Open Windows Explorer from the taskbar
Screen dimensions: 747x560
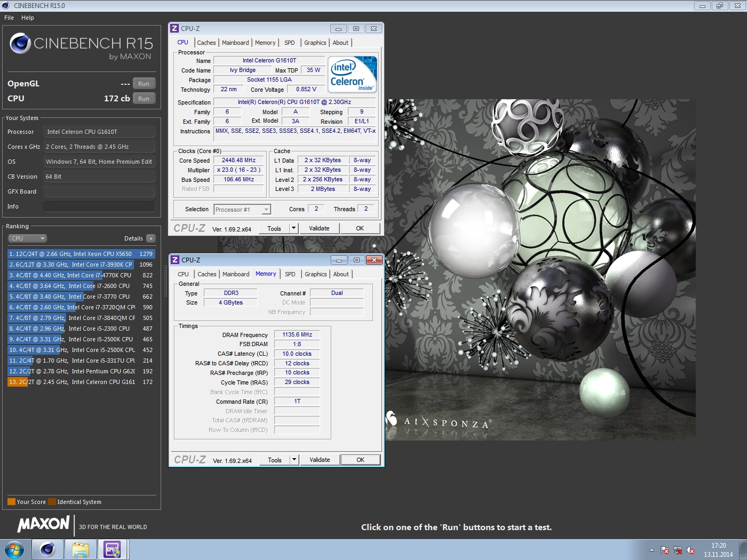click(x=80, y=549)
